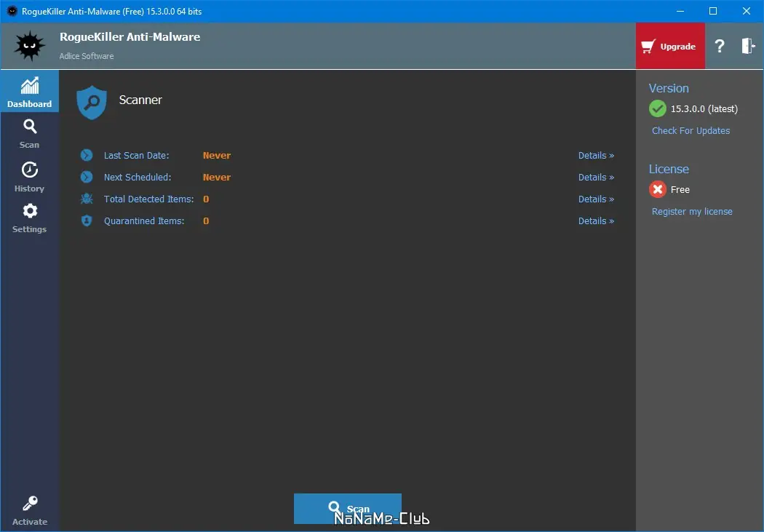Click the Register my license link
The height and width of the screenshot is (532, 764).
coord(692,212)
